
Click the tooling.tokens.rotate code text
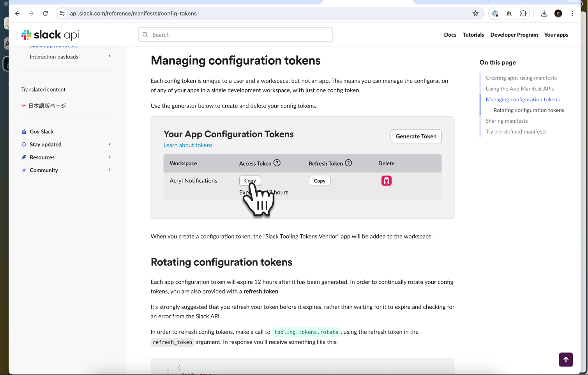click(306, 332)
